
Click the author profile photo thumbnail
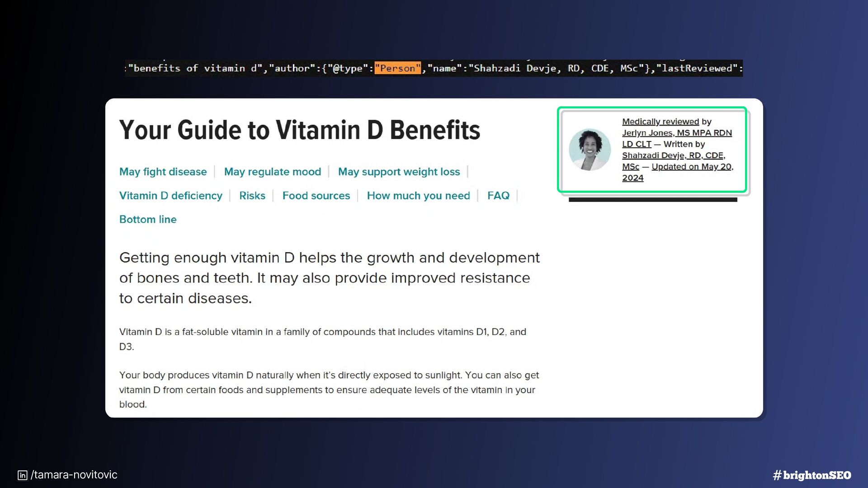click(590, 150)
